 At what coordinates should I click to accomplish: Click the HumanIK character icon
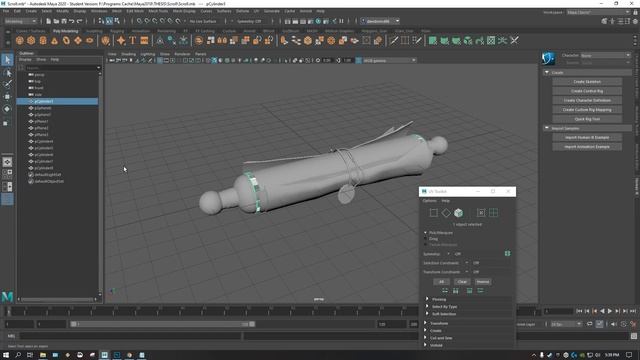point(548,58)
